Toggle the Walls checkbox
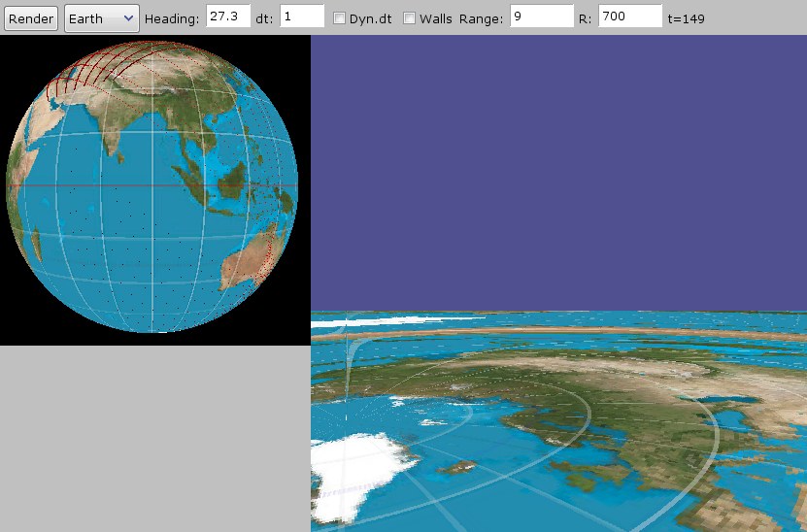Viewport: 807px width, 532px height. tap(409, 18)
